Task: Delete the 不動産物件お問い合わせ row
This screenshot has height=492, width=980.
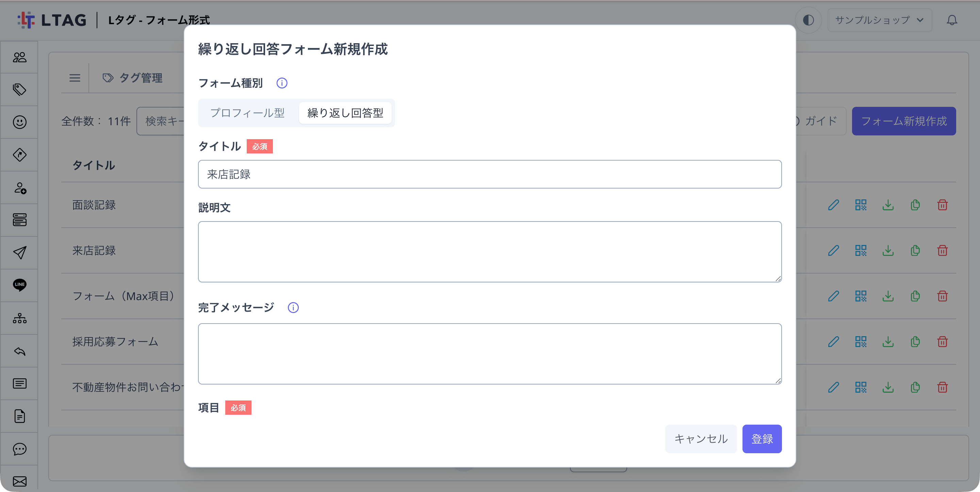Action: tap(942, 387)
